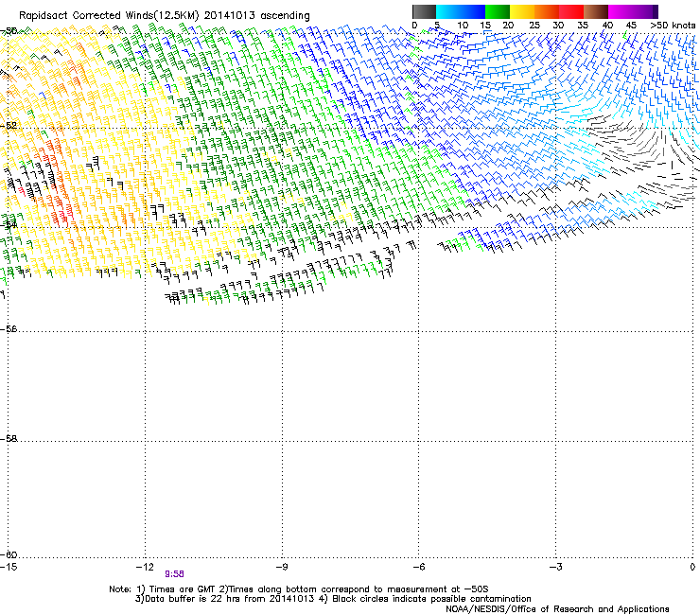Click the '20141013 ascending' date text
Image resolution: width=700 pixels, height=615 pixels.
(257, 16)
